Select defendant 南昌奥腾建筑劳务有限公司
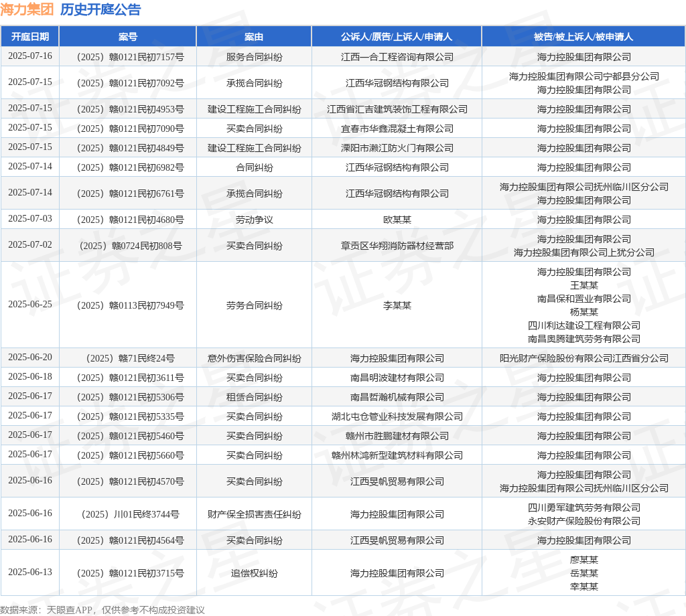The height and width of the screenshot is (616, 686). click(584, 339)
